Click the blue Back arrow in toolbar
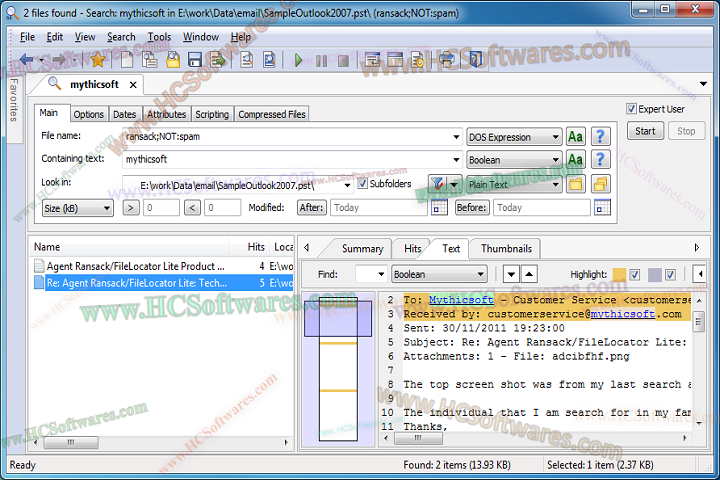The height and width of the screenshot is (480, 720). point(27,59)
